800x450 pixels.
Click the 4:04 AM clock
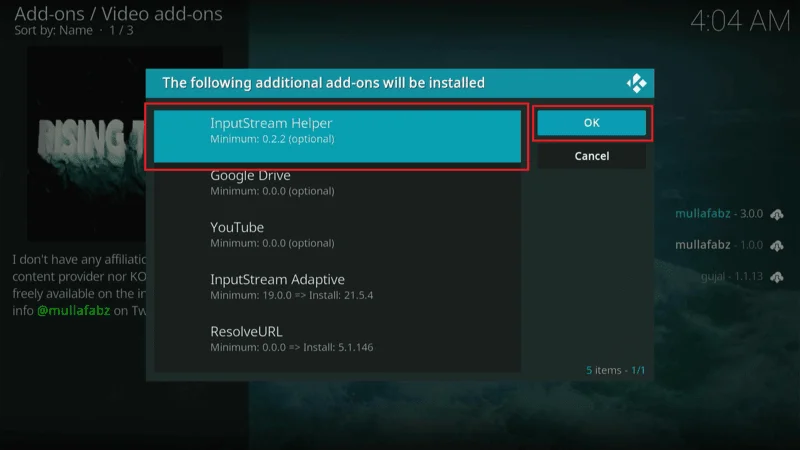[x=740, y=21]
